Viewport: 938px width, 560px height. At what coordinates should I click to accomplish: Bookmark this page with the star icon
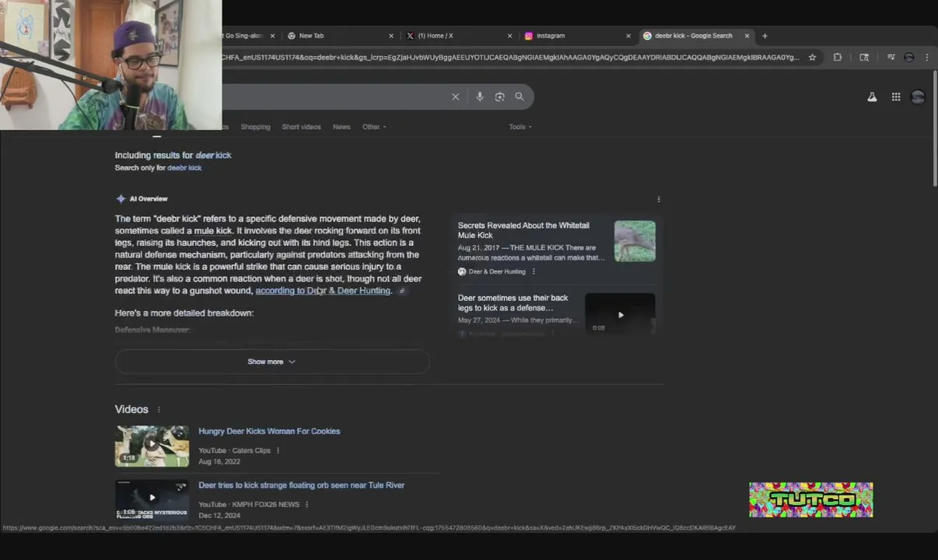click(x=812, y=57)
